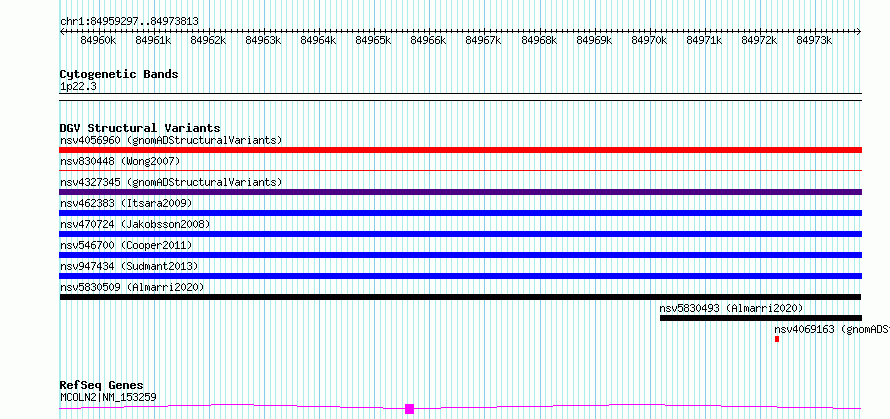The height and width of the screenshot is (419, 890).
Task: Click the 84960k ruler tick label
Action: coord(98,40)
